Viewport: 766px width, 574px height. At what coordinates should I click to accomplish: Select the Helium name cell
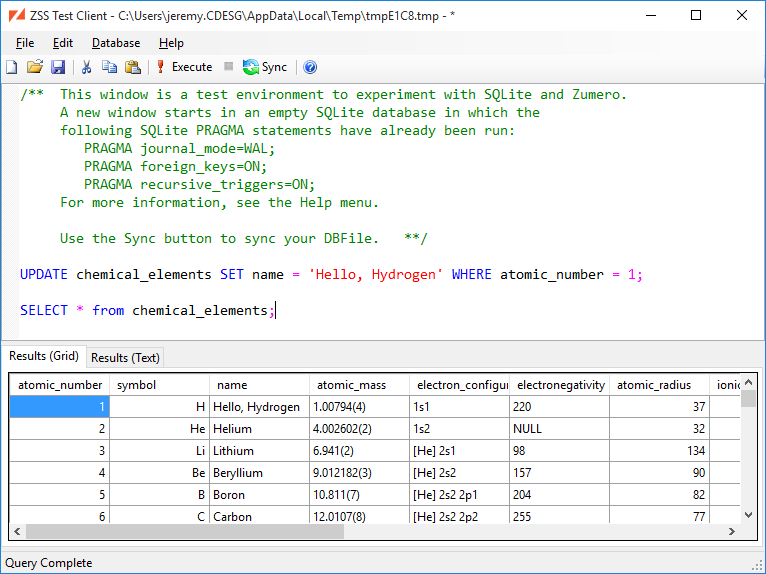258,429
